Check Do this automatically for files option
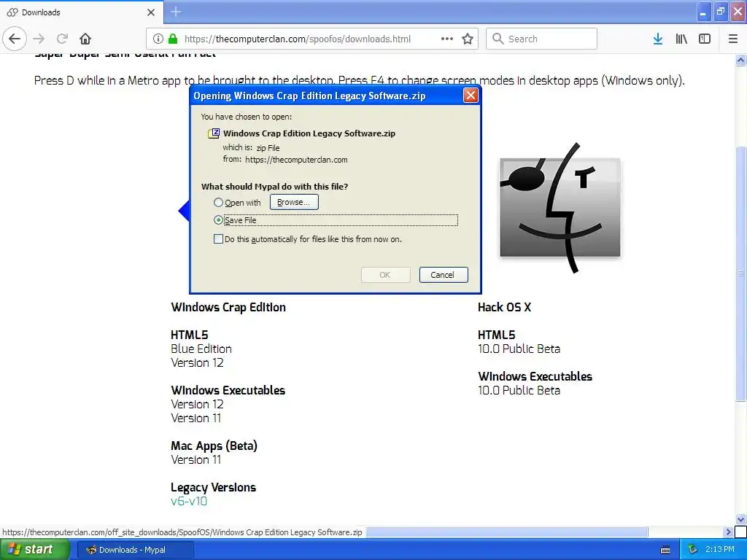The image size is (747, 560). [218, 239]
